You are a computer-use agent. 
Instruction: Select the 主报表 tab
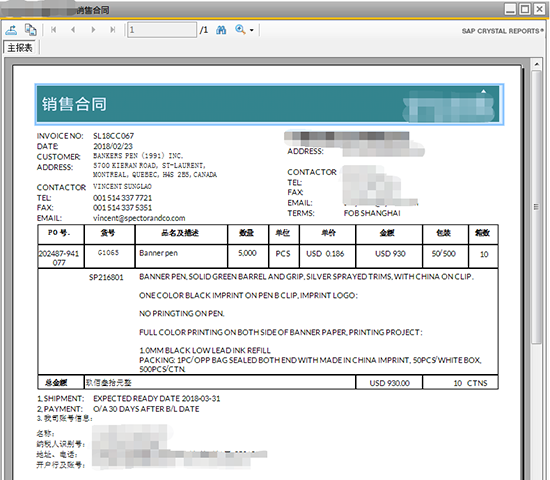point(20,47)
